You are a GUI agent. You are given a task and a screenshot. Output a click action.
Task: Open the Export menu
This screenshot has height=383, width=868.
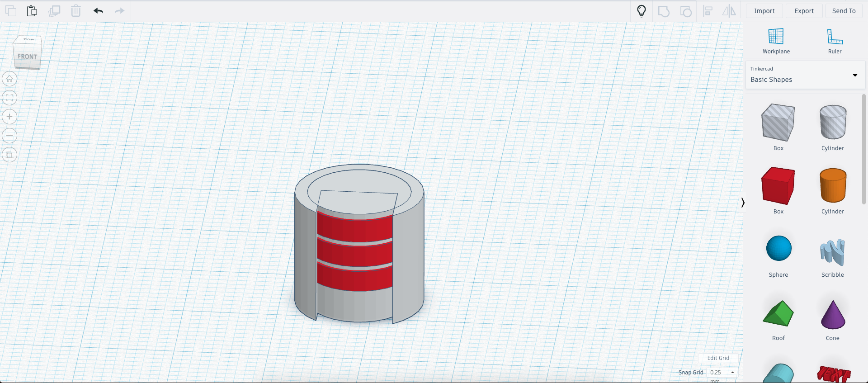(x=804, y=11)
